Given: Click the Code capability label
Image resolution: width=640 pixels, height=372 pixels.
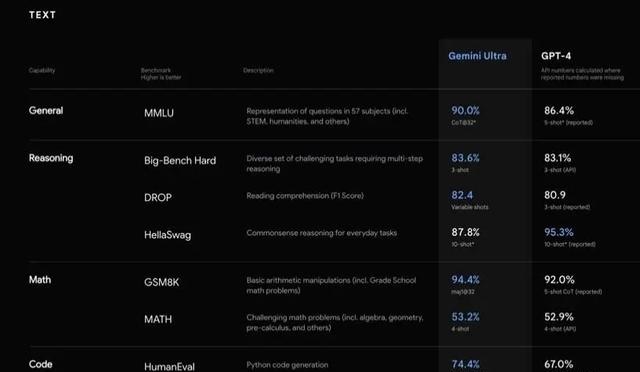Looking at the screenshot, I should pyautogui.click(x=40, y=364).
